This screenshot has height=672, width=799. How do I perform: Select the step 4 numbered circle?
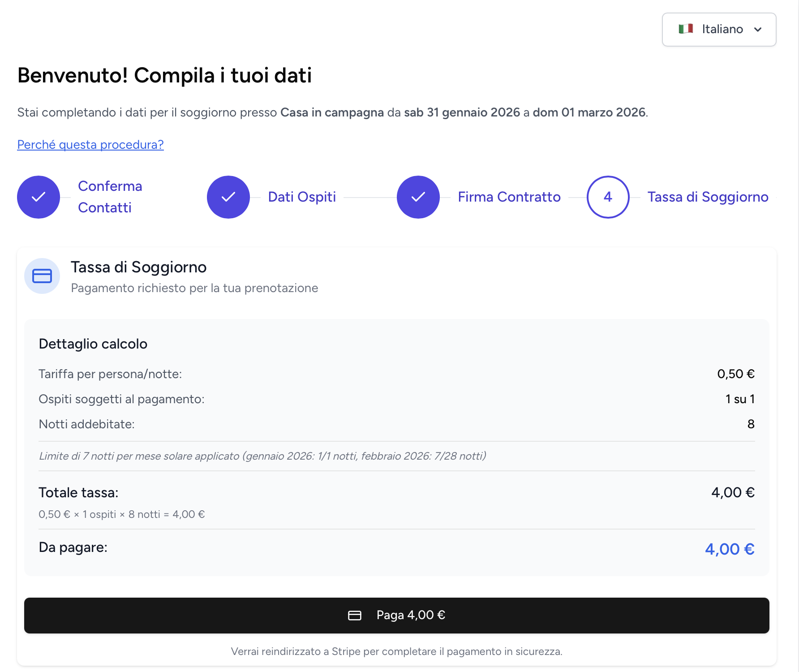tap(608, 197)
